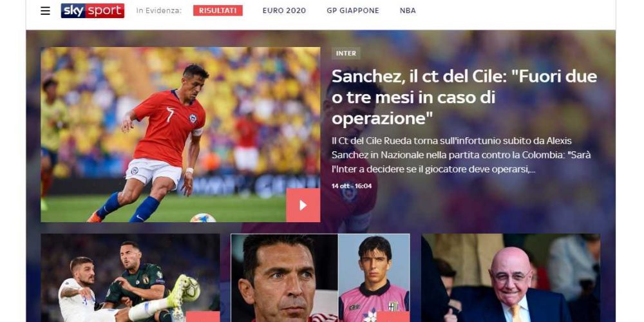
Task: Play video on the Italy match card
Action: tap(203, 317)
